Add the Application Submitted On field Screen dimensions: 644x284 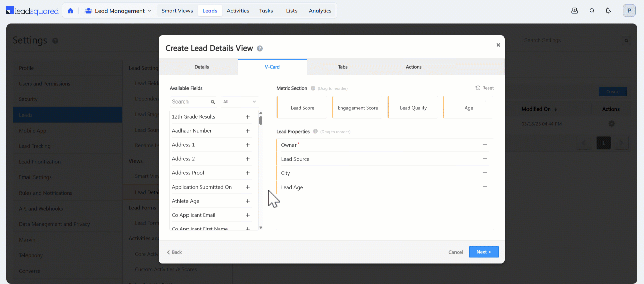tap(248, 187)
